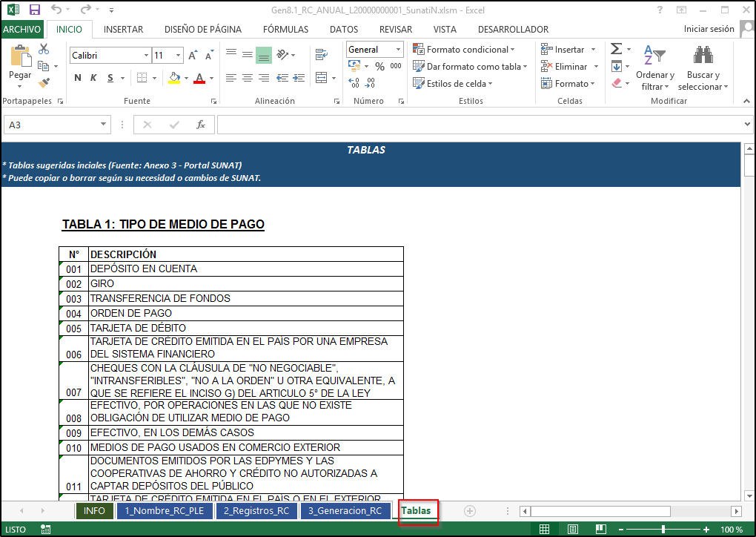Expand the Calibri font name dropdown
The image size is (756, 537).
[145, 56]
